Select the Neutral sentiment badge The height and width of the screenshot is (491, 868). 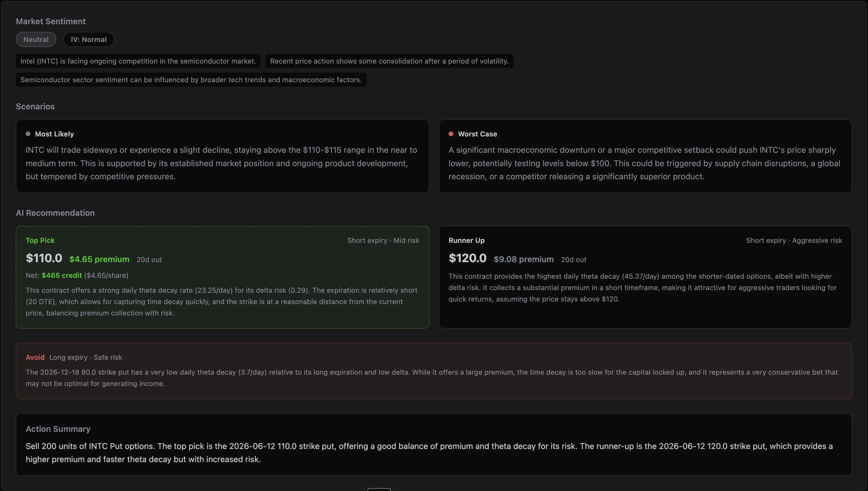pyautogui.click(x=36, y=39)
